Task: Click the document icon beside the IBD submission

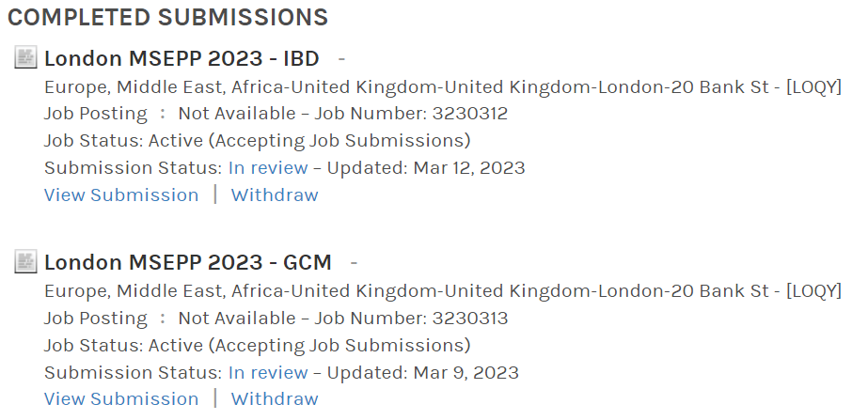Action: (x=25, y=58)
